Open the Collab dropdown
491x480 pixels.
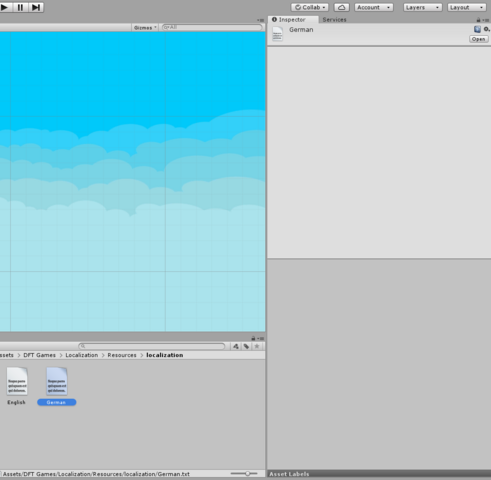click(310, 7)
